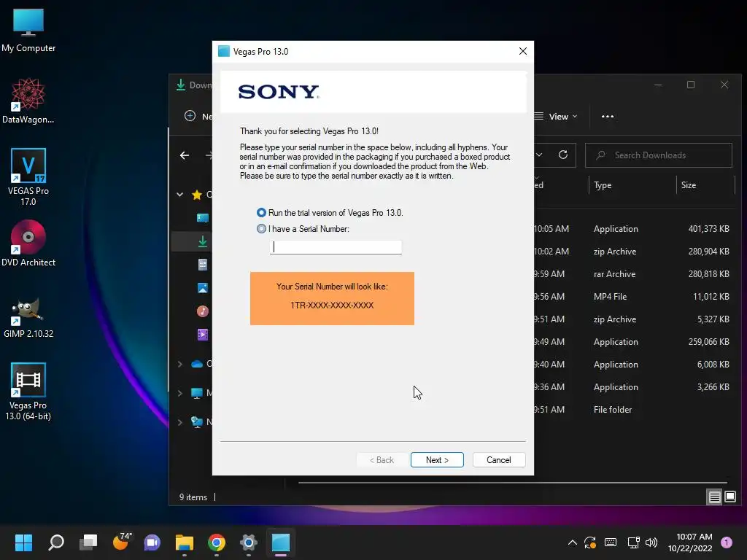The image size is (747, 560).
Task: Open View dropdown in Downloads window
Action: pos(557,117)
